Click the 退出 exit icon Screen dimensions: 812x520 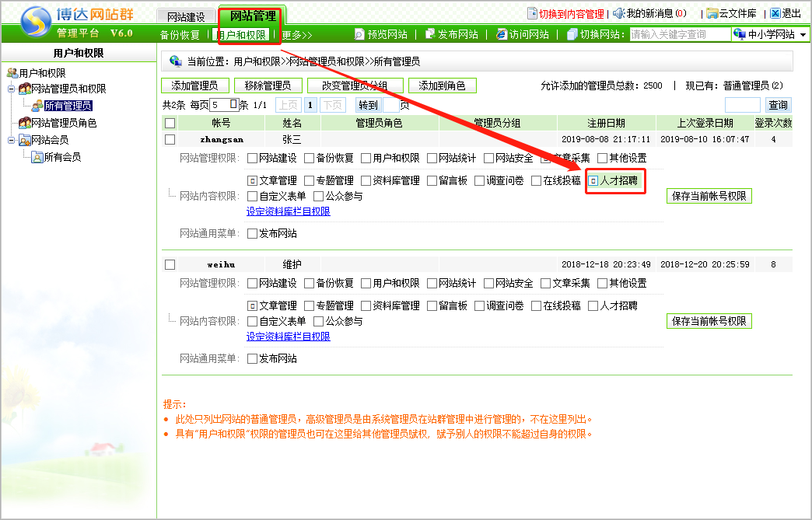[775, 13]
